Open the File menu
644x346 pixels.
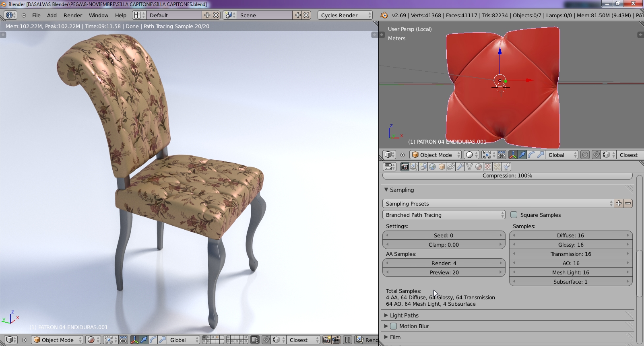tap(36, 15)
